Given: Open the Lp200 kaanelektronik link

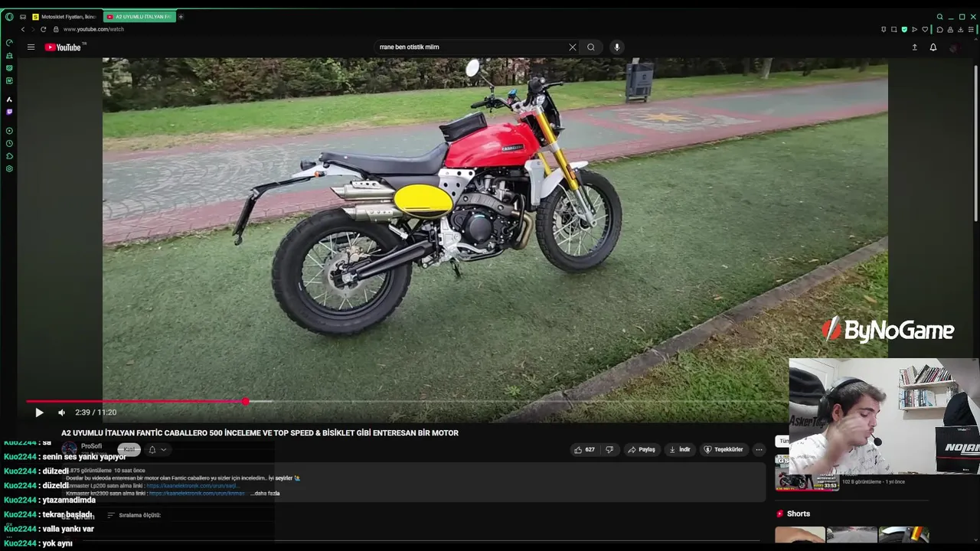Looking at the screenshot, I should 192,486.
